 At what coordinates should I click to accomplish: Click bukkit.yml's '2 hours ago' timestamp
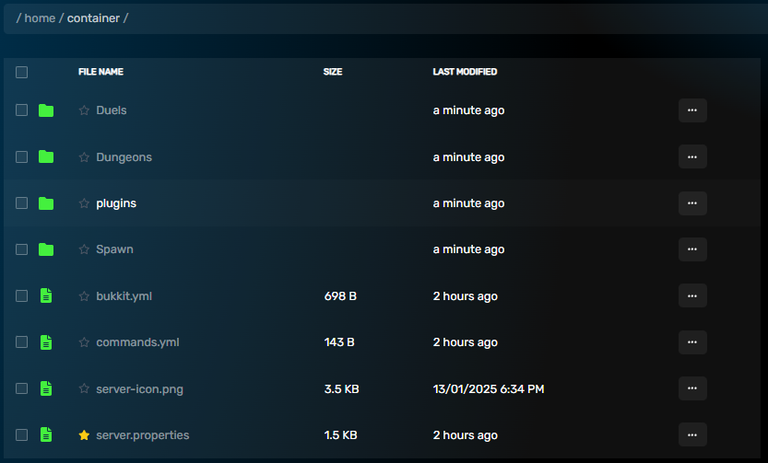pyautogui.click(x=465, y=296)
